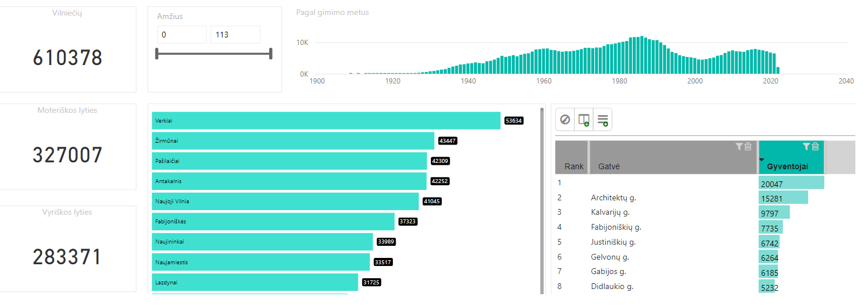
Task: Open filter on Gatvė column
Action: [739, 147]
